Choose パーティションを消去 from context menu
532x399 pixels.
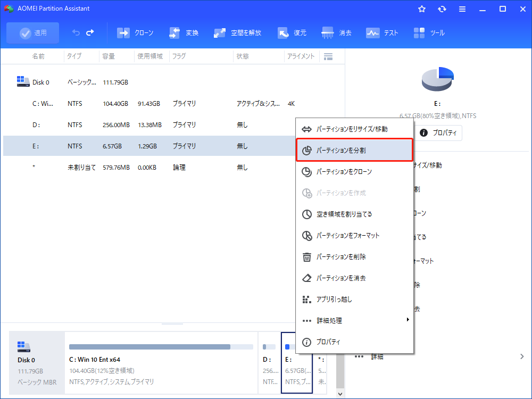[x=354, y=278]
